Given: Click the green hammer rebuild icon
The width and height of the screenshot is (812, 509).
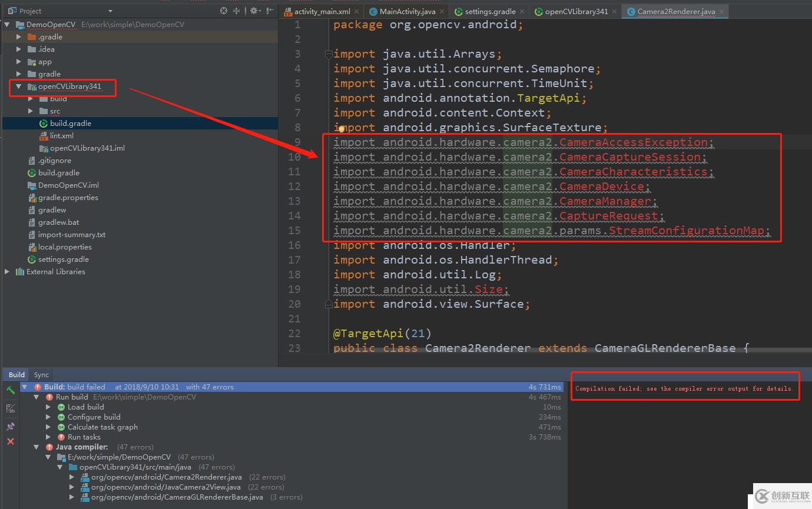Looking at the screenshot, I should [11, 390].
